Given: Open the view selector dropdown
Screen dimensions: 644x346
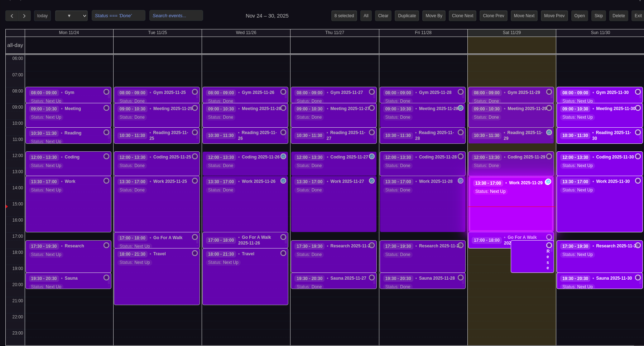Looking at the screenshot, I should pyautogui.click(x=71, y=16).
